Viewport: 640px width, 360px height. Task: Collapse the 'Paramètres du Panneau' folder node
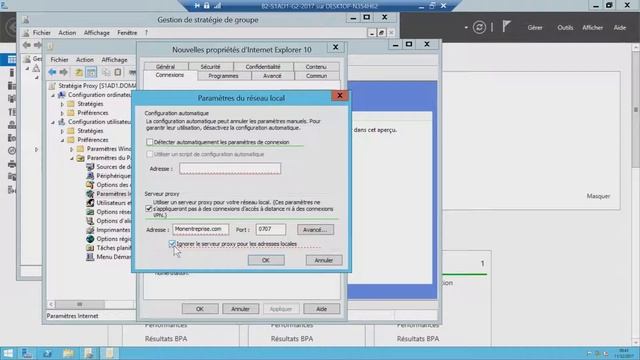click(x=71, y=158)
